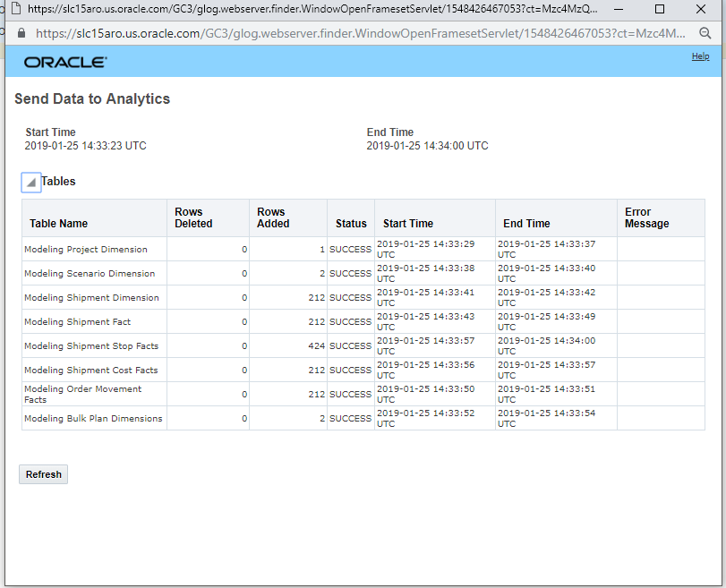Minimize the browser popup window
Viewport: 726px width, 588px height.
coord(619,9)
